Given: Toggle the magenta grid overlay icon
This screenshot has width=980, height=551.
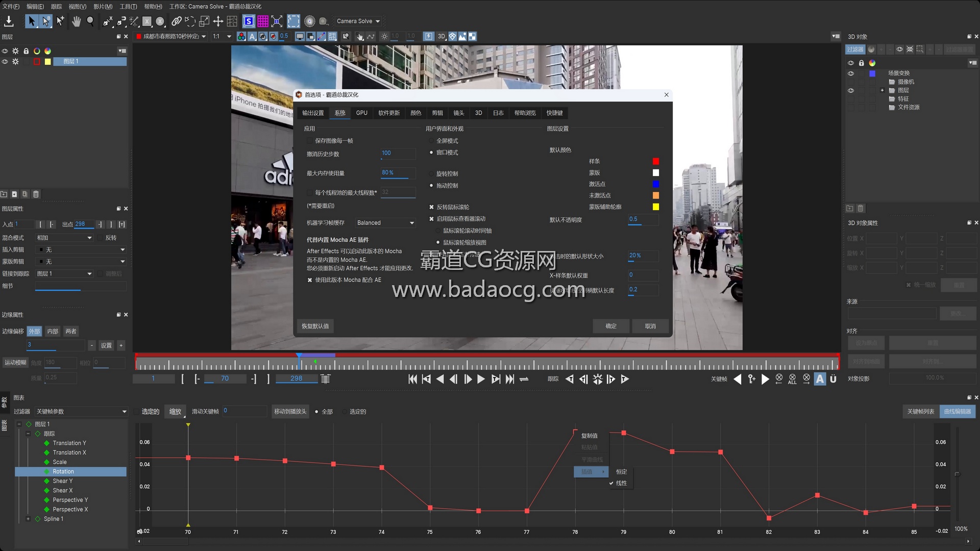Looking at the screenshot, I should pyautogui.click(x=263, y=21).
